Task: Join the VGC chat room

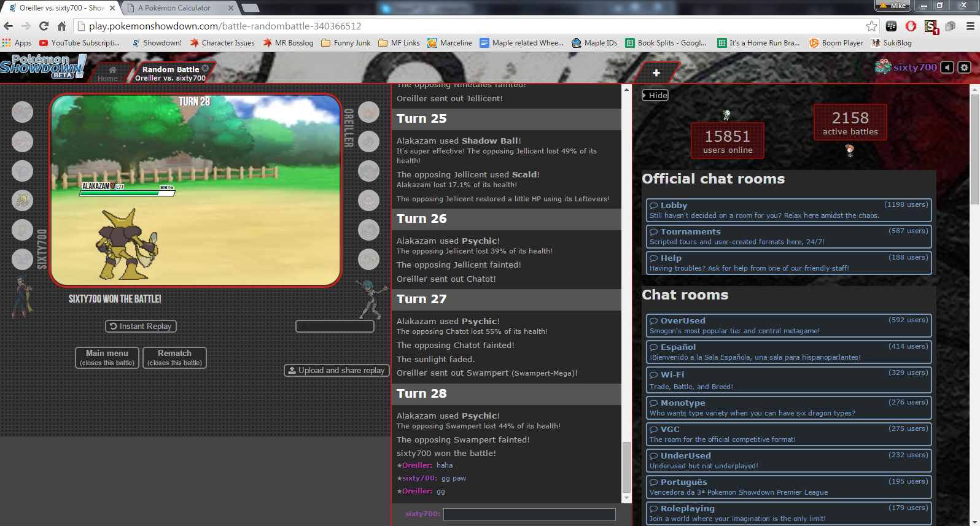Action: pyautogui.click(x=788, y=434)
